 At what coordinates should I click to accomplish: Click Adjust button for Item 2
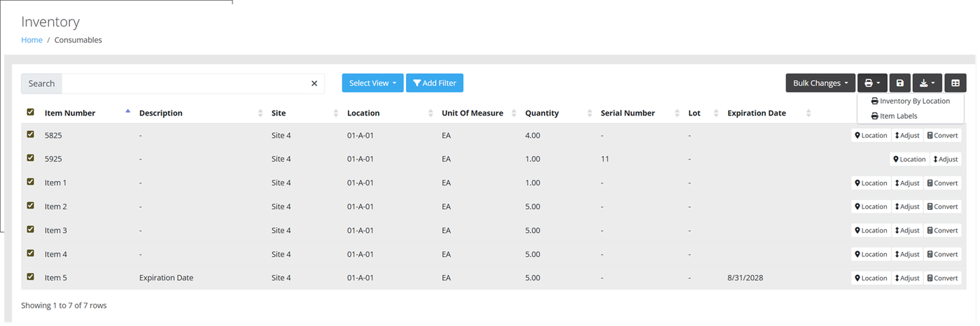[907, 207]
